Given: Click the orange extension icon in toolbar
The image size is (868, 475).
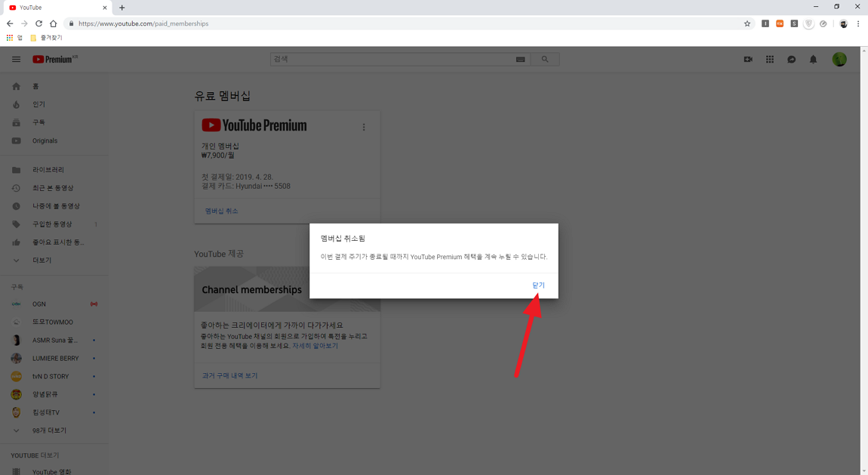Looking at the screenshot, I should tap(780, 23).
